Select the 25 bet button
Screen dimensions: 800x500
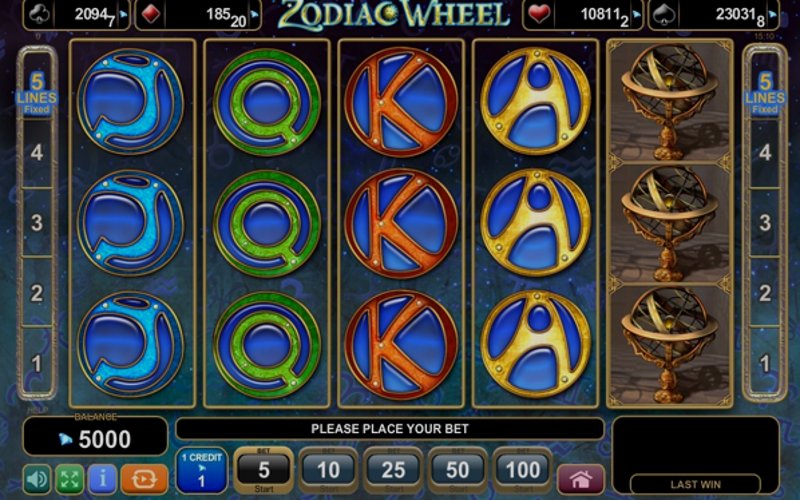point(393,470)
